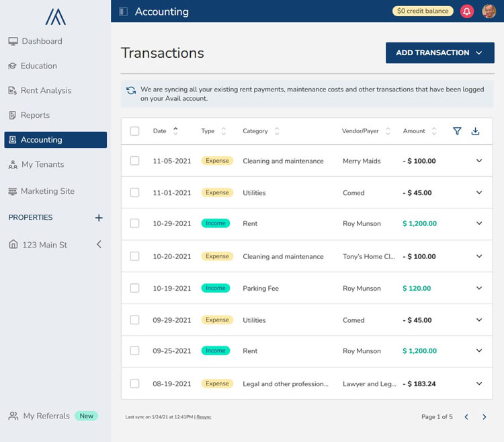Check the 10-29-2021 Rent row
Viewport: 504px width, 442px height.
pyautogui.click(x=134, y=223)
